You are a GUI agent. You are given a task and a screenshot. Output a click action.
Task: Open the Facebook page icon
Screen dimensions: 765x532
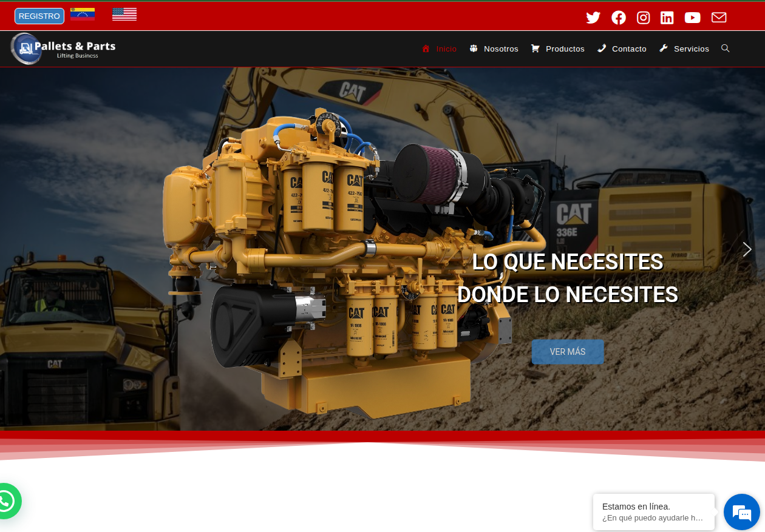619,18
